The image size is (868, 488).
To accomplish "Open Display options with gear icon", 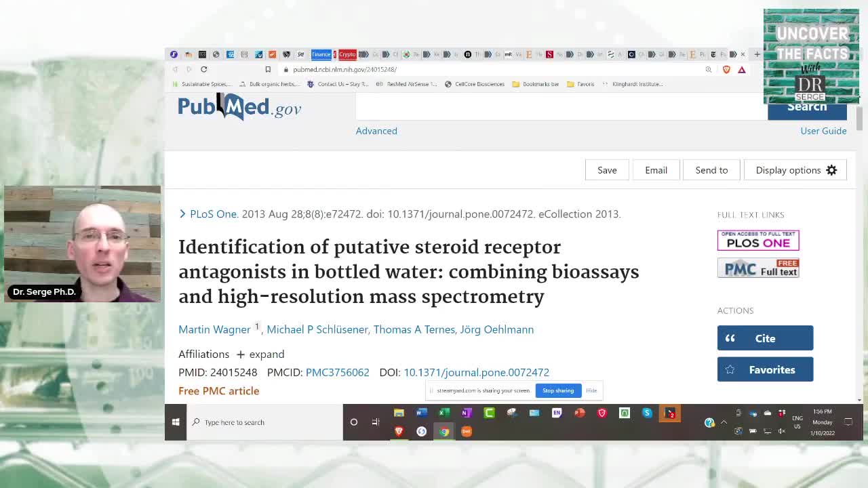I will click(x=796, y=170).
